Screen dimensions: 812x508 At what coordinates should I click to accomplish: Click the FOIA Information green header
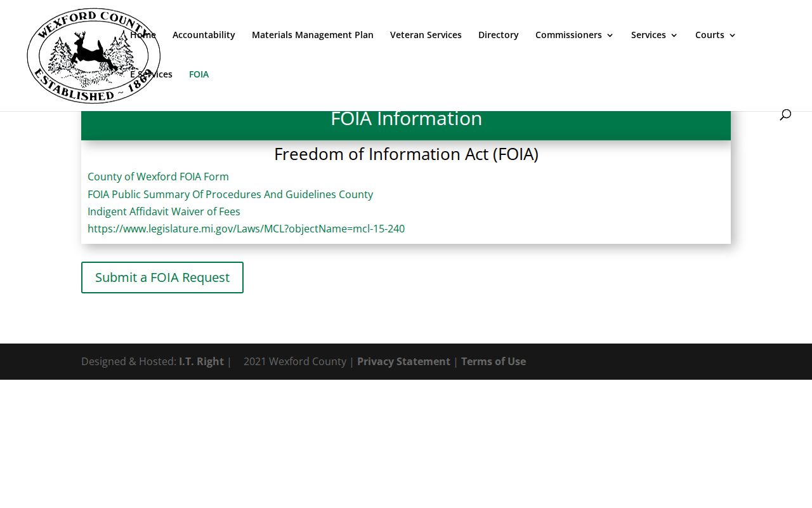coord(406,125)
